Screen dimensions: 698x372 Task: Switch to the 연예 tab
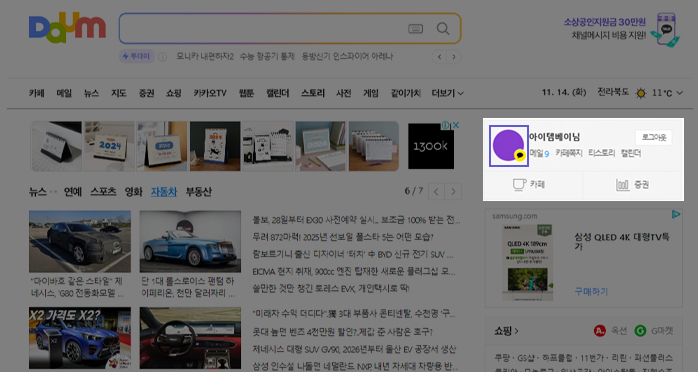click(73, 192)
